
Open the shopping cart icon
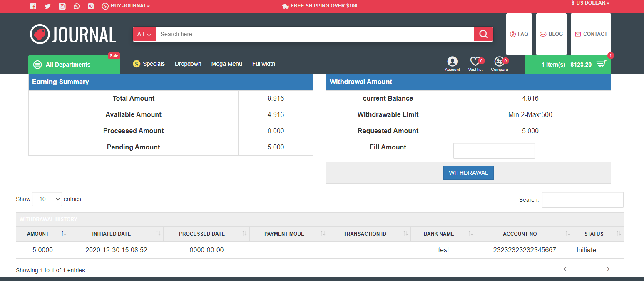[x=601, y=64]
